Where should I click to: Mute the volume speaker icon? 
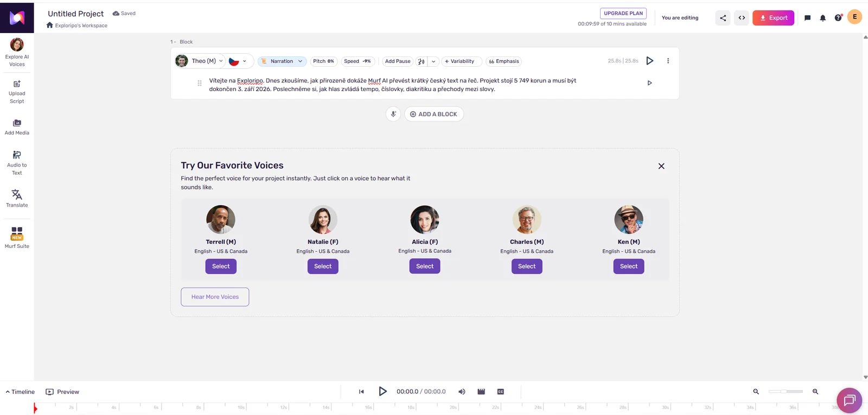(462, 392)
